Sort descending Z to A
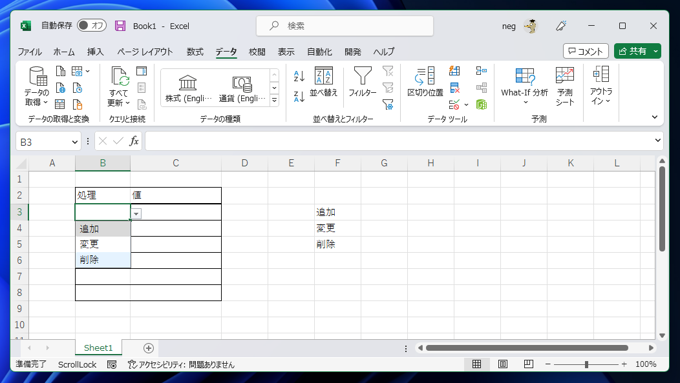The image size is (680, 383). click(x=299, y=96)
